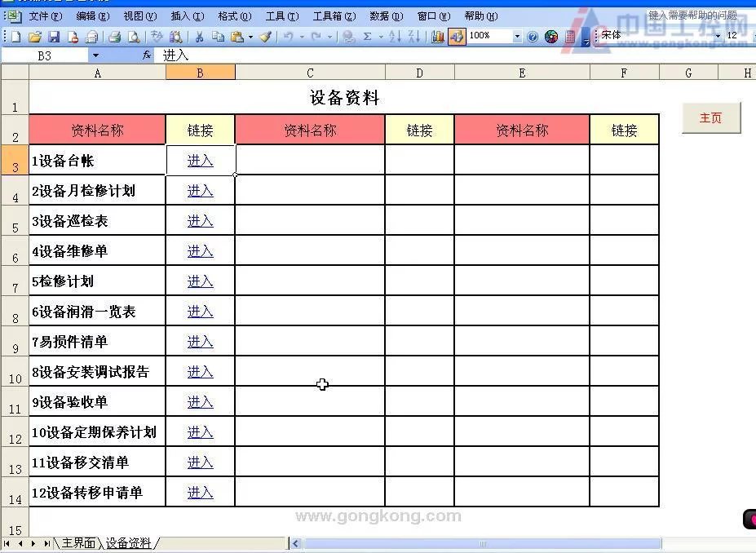Apply AutoSum with the sigma icon

(367, 36)
